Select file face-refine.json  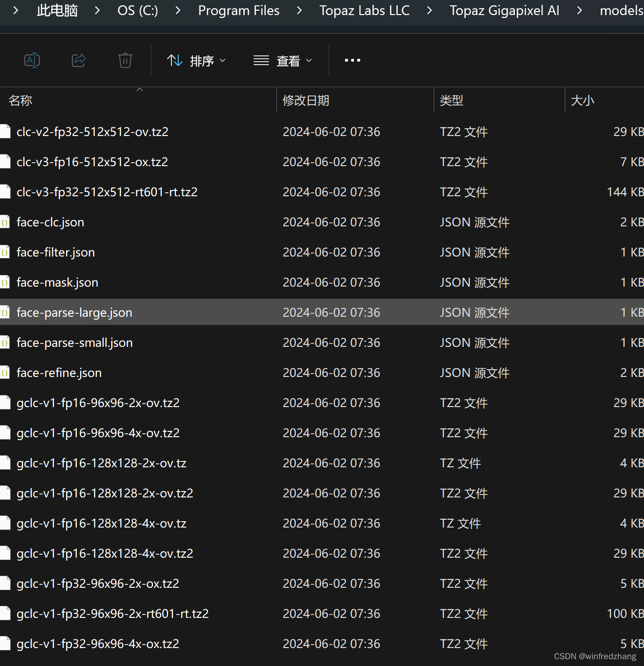(x=322, y=373)
